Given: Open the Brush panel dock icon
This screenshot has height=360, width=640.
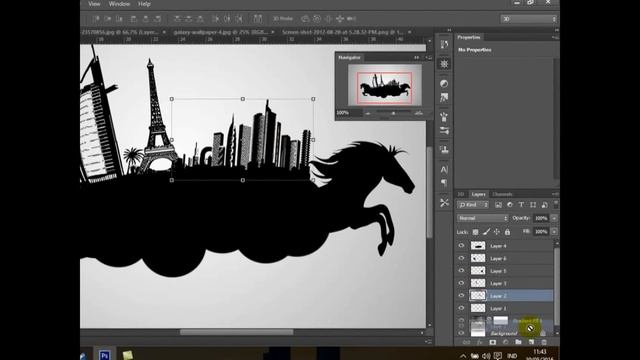Looking at the screenshot, I should coord(444,131).
